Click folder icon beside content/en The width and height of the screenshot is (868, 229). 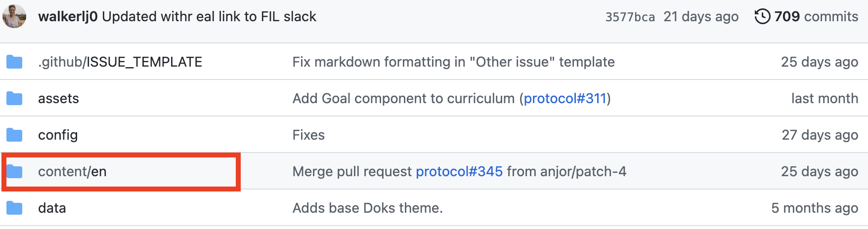(x=15, y=172)
